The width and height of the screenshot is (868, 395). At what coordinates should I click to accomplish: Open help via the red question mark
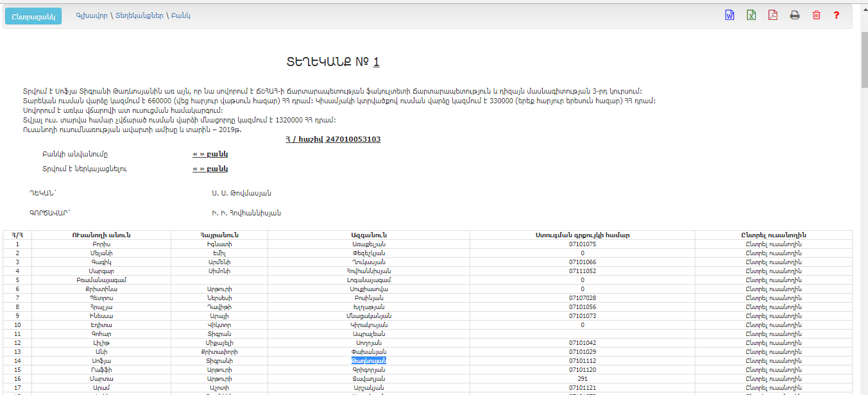[837, 15]
